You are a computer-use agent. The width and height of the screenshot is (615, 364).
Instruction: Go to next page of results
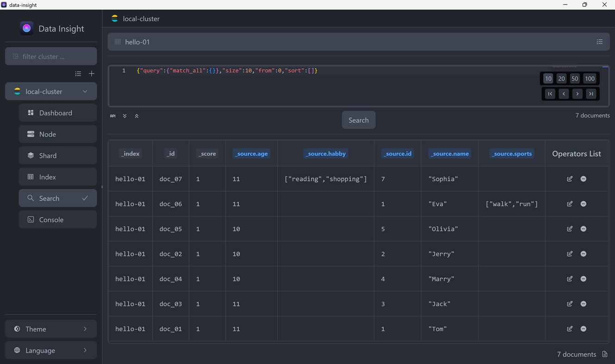click(x=577, y=93)
